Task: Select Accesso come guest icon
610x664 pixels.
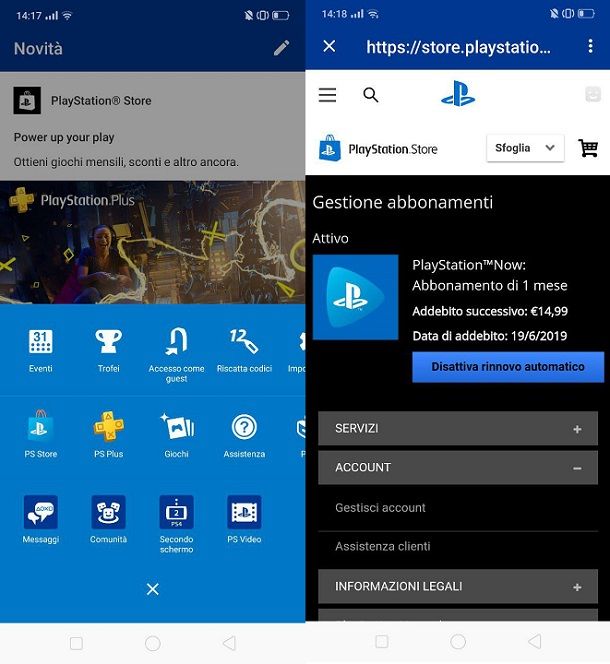Action: point(176,341)
